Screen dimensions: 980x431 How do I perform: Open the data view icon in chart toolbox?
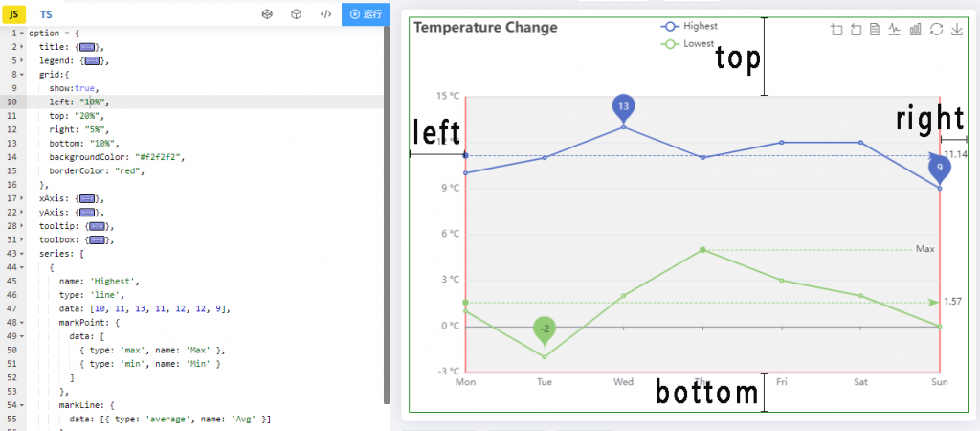pos(875,30)
